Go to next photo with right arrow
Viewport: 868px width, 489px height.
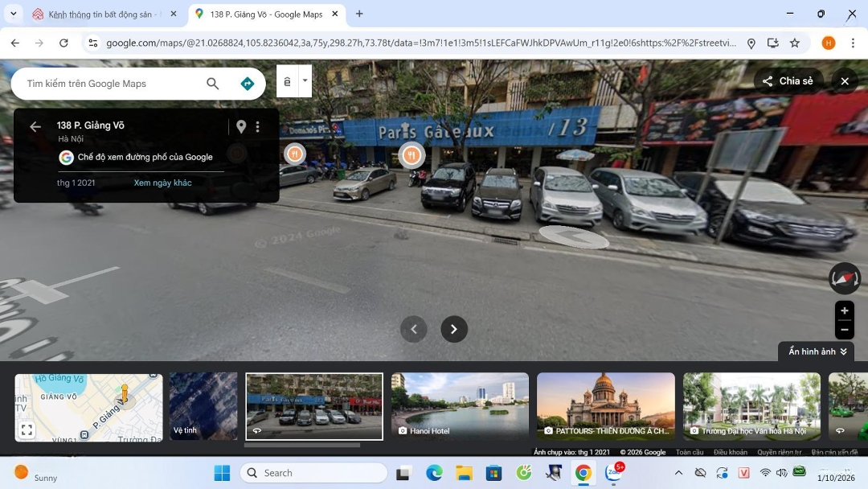[454, 329]
